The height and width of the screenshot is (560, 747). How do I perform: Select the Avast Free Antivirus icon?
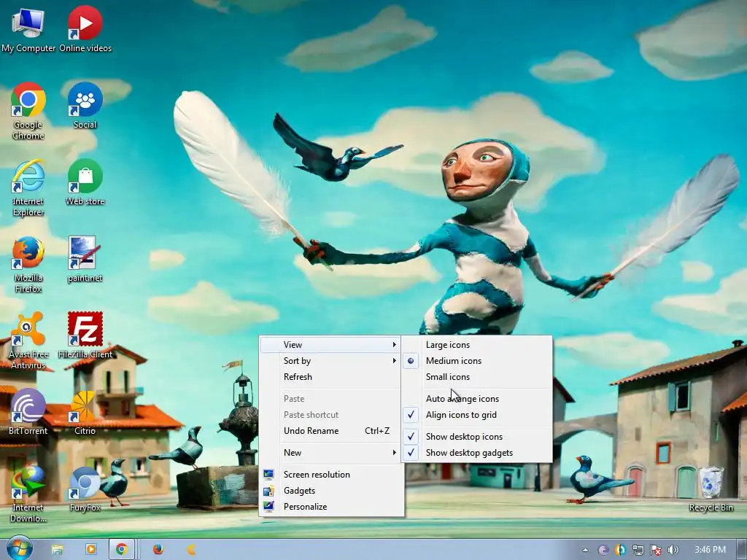click(x=28, y=341)
